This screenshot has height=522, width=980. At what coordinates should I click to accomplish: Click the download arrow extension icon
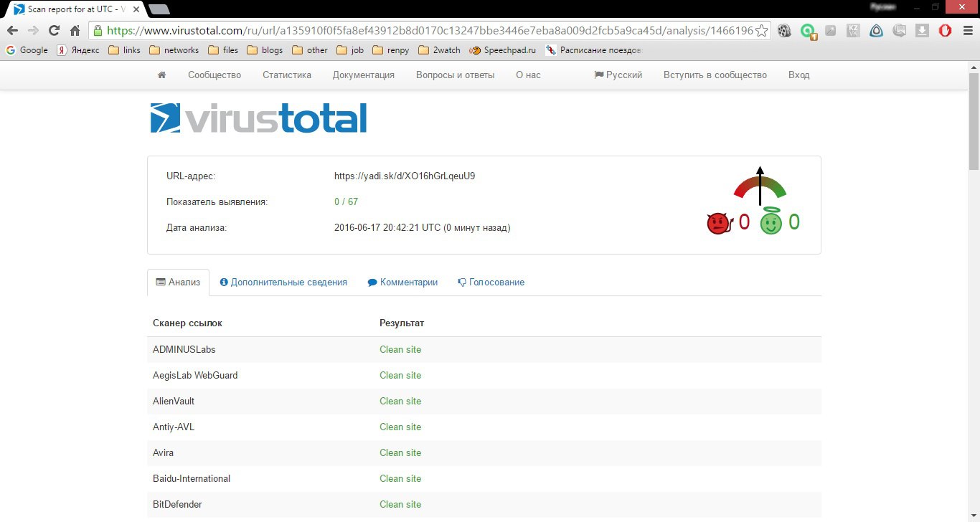(x=922, y=30)
